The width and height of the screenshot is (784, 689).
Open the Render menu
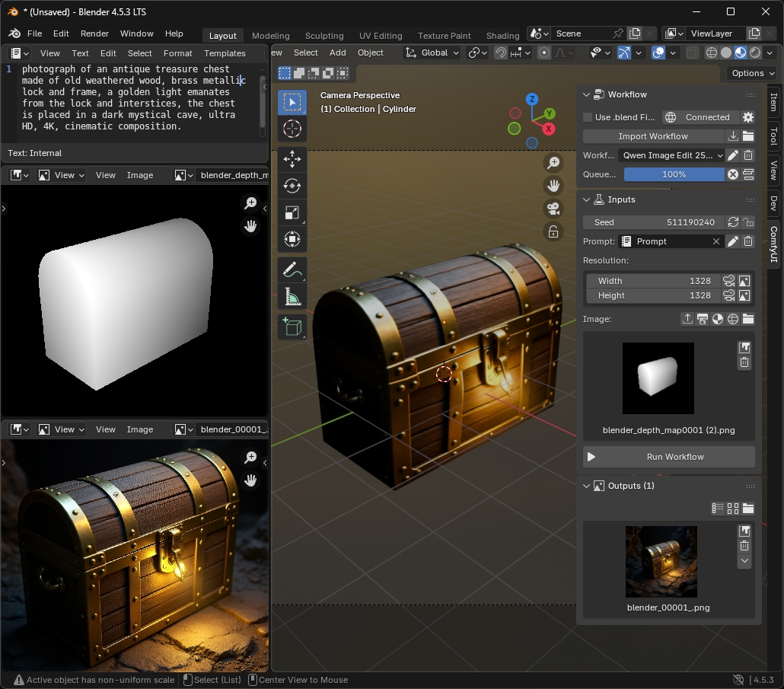(94, 33)
